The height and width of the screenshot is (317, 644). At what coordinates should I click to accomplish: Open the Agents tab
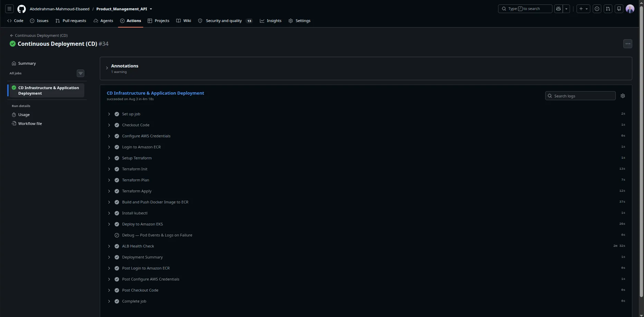click(103, 21)
